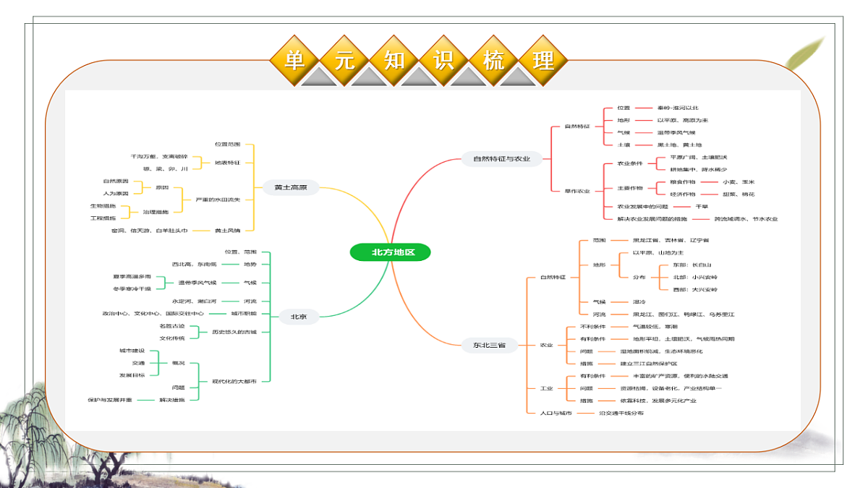Click the 黄土风情 node
Screen dimensions: 868x488
click(227, 230)
